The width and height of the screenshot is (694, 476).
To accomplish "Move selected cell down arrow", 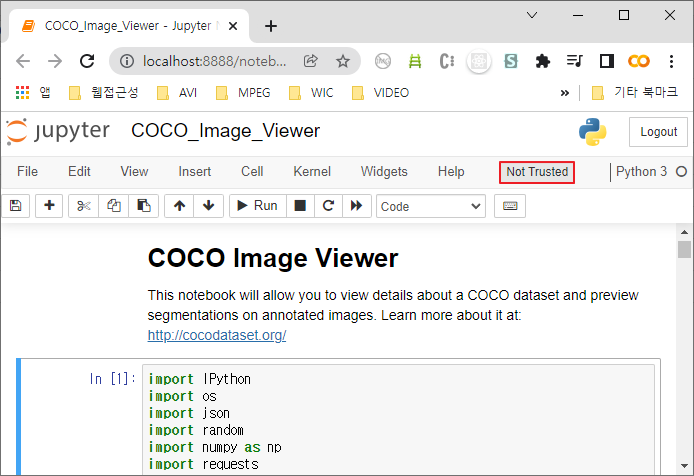I will pos(208,206).
